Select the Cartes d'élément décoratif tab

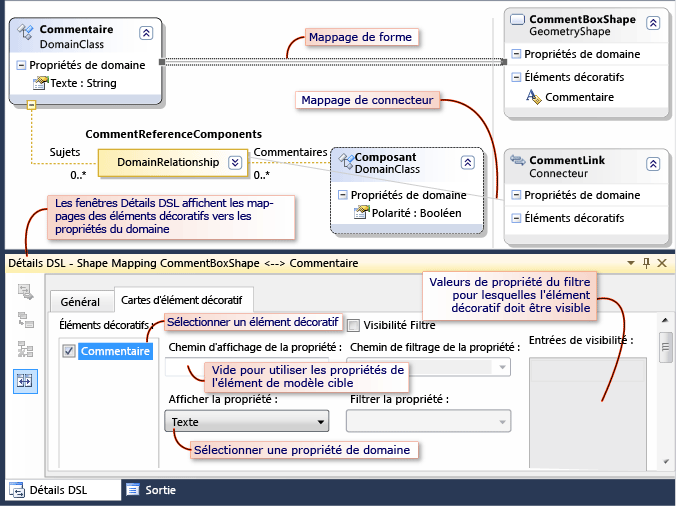tap(182, 300)
